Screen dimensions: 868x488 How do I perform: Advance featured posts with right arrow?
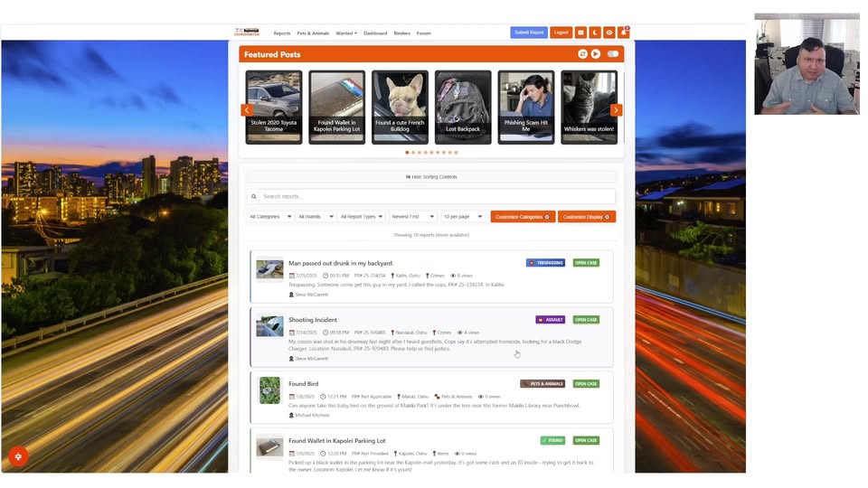point(616,110)
